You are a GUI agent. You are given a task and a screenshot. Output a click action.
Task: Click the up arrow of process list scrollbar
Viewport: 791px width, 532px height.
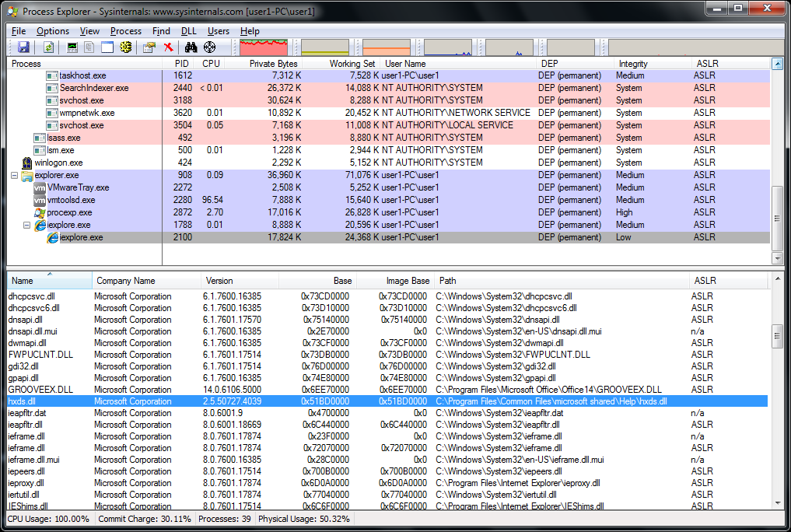777,64
